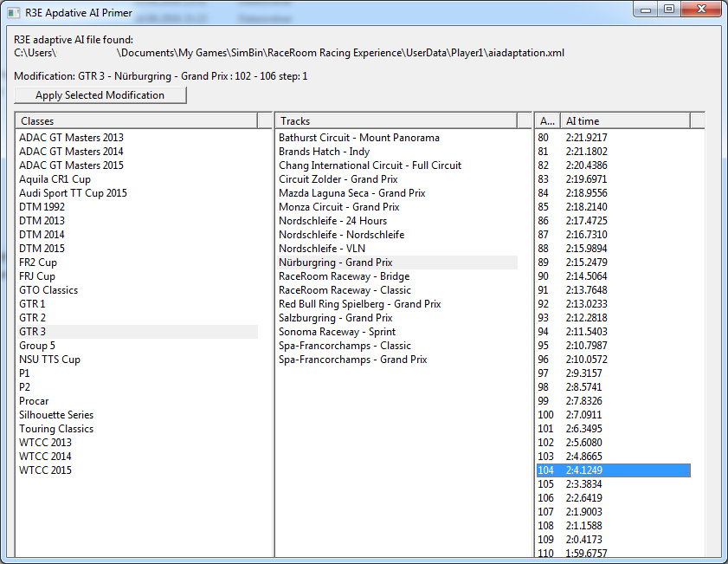This screenshot has width=728, height=564.
Task: Sort by the Classes column header
Action: coord(137,120)
